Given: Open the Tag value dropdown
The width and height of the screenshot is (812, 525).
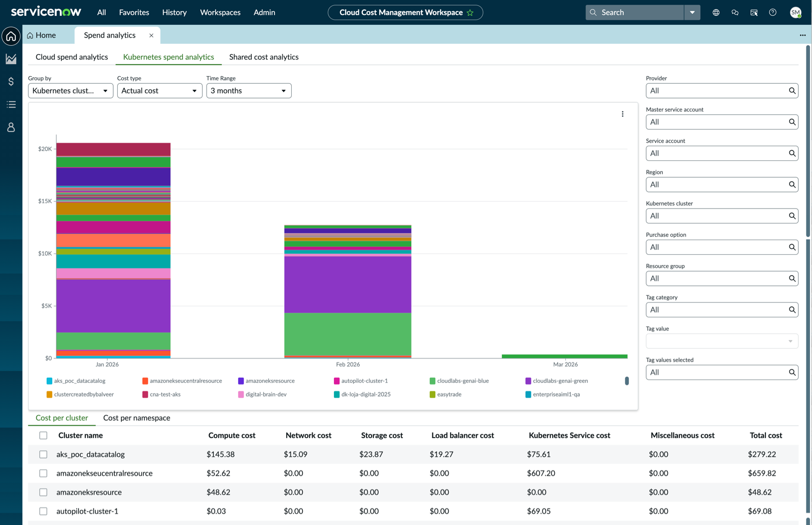Looking at the screenshot, I should (x=722, y=341).
